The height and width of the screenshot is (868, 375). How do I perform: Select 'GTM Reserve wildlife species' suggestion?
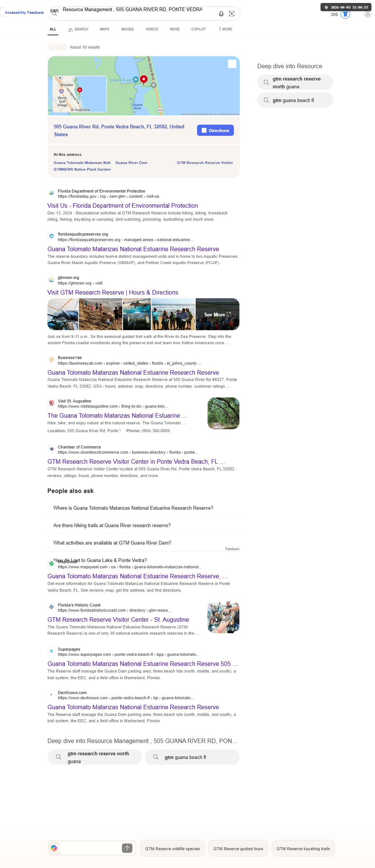[x=173, y=848]
